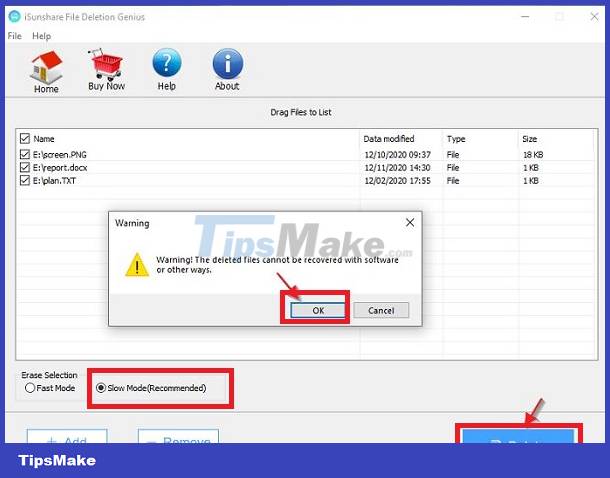Uncheck the E:\report.docx file checkbox
Image resolution: width=610 pixels, height=478 pixels.
(25, 168)
